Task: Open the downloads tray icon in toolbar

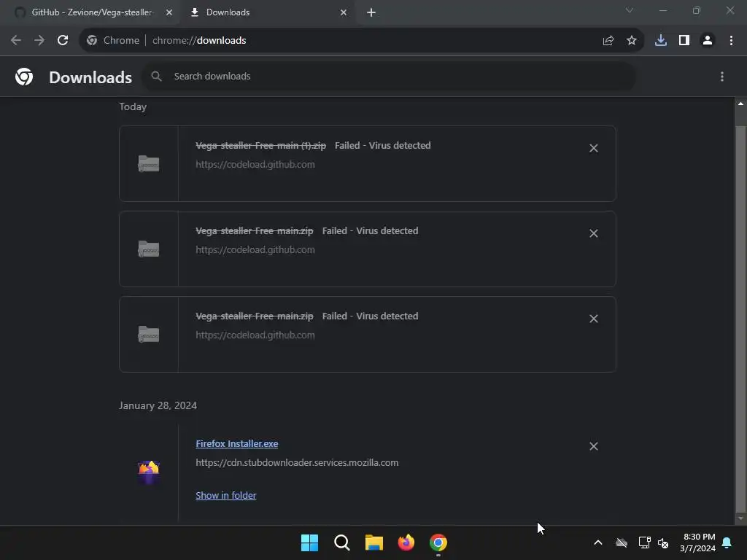Action: [x=661, y=41]
